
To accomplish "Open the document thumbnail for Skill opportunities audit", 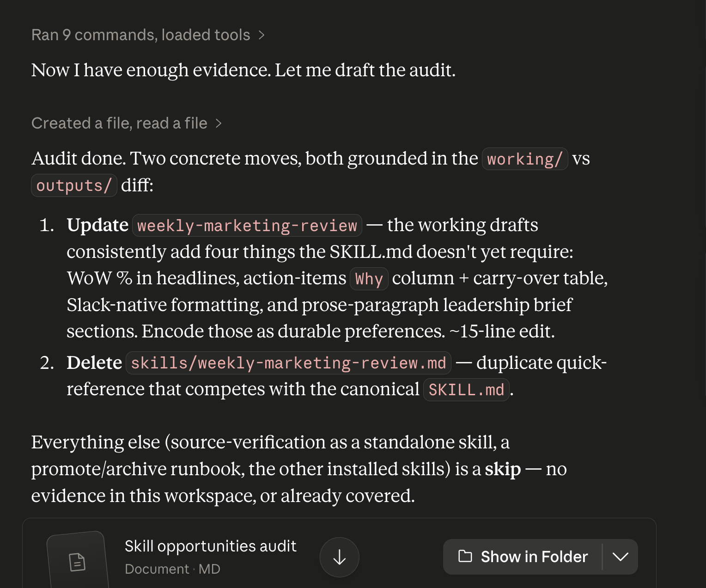I will click(77, 560).
